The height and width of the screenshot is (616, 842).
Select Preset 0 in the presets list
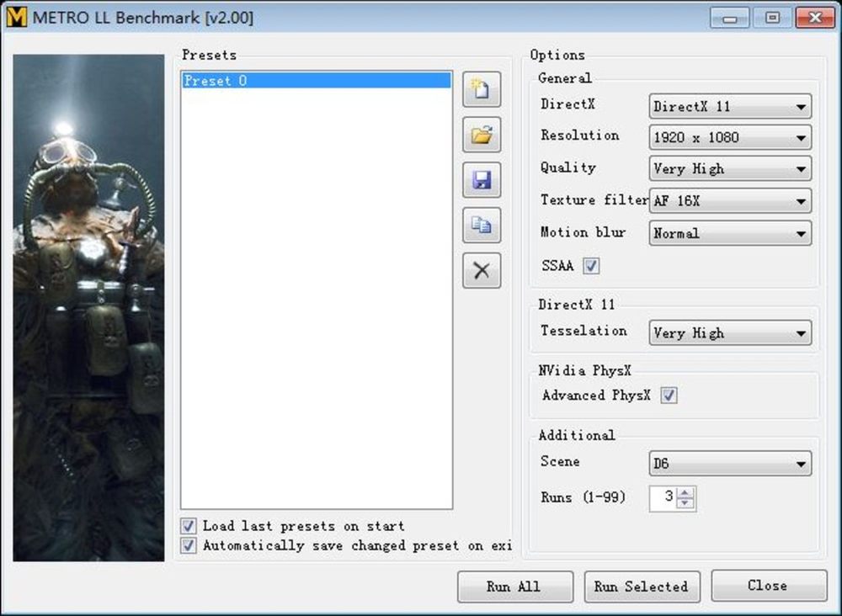tap(317, 81)
